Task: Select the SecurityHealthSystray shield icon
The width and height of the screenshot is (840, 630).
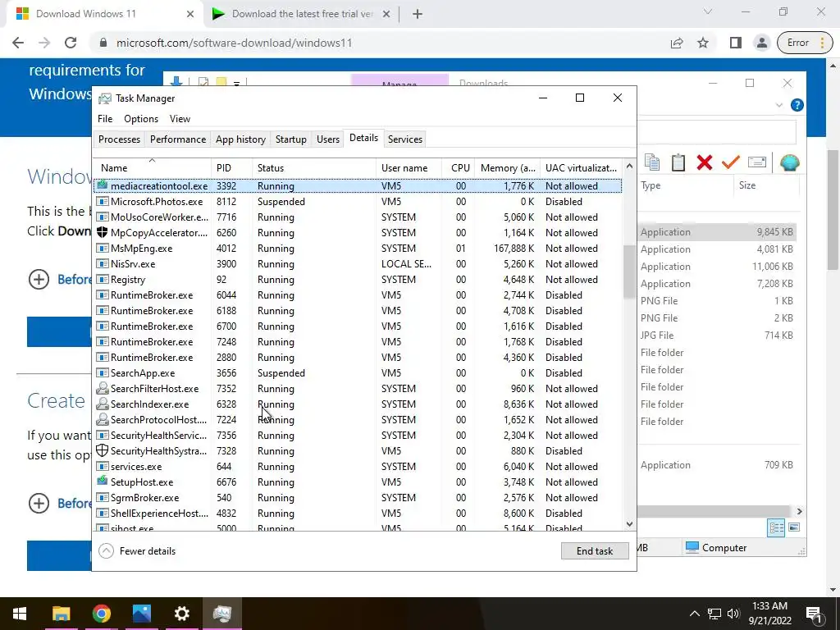Action: pyautogui.click(x=103, y=450)
